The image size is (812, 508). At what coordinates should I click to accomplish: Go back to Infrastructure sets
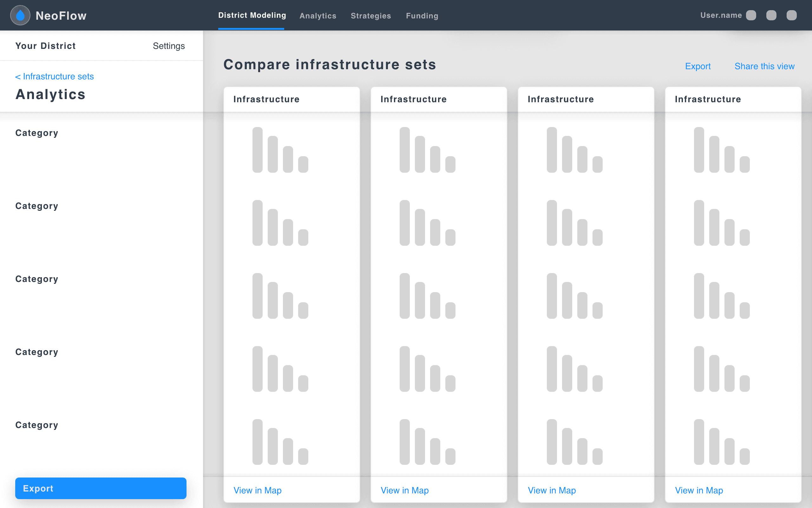tap(54, 76)
